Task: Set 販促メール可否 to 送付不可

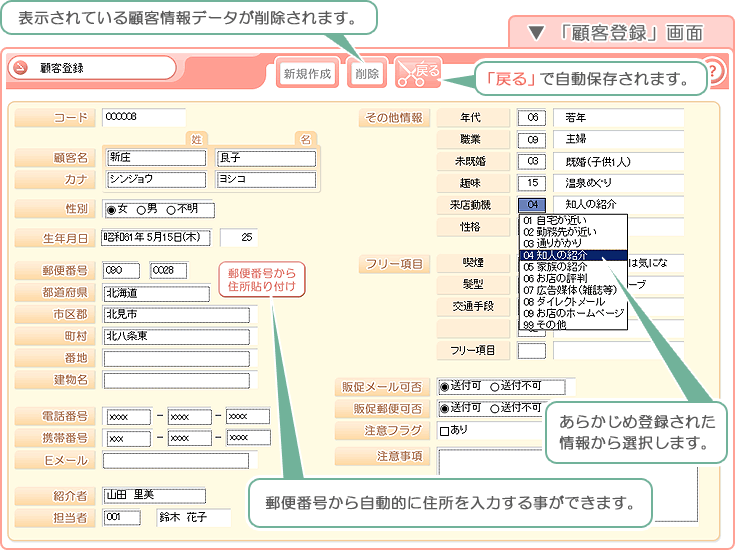Action: pyautogui.click(x=495, y=386)
